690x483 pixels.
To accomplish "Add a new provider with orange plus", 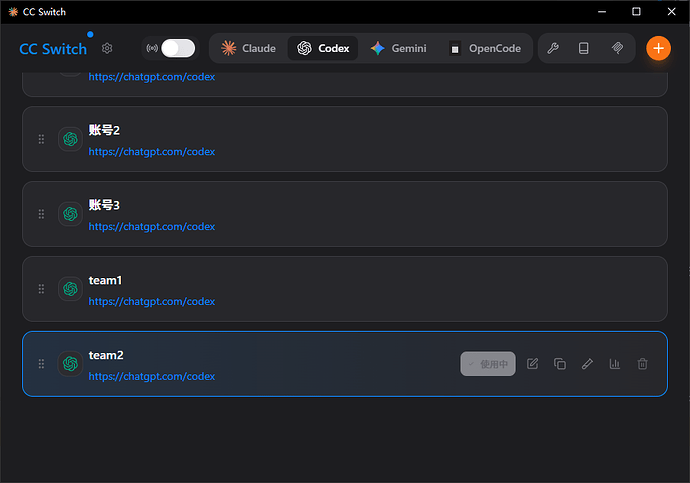I will pyautogui.click(x=658, y=48).
